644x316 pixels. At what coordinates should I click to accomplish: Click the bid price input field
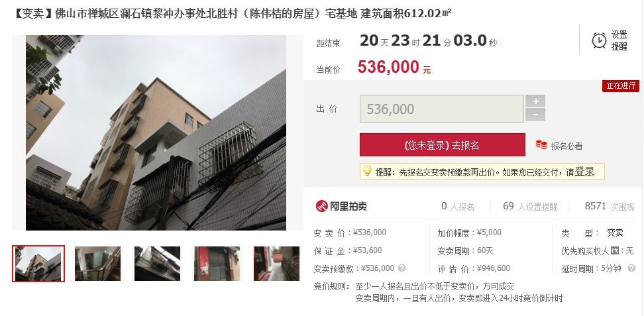[441, 109]
